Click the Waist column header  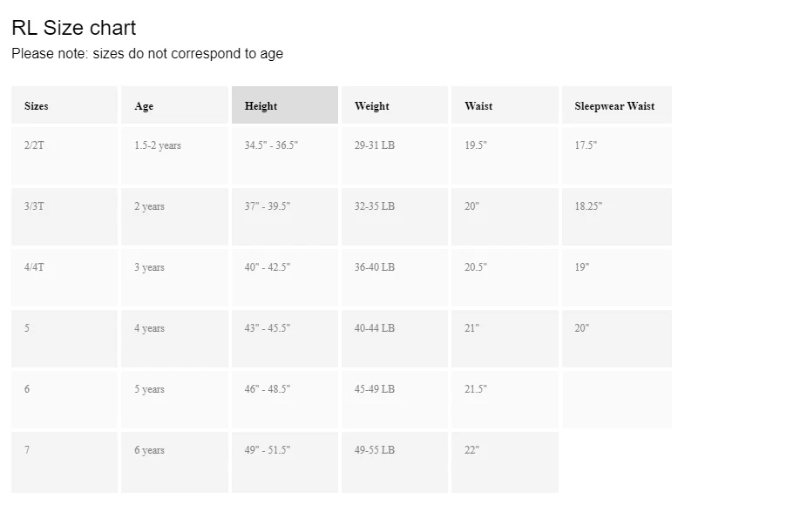pyautogui.click(x=505, y=104)
